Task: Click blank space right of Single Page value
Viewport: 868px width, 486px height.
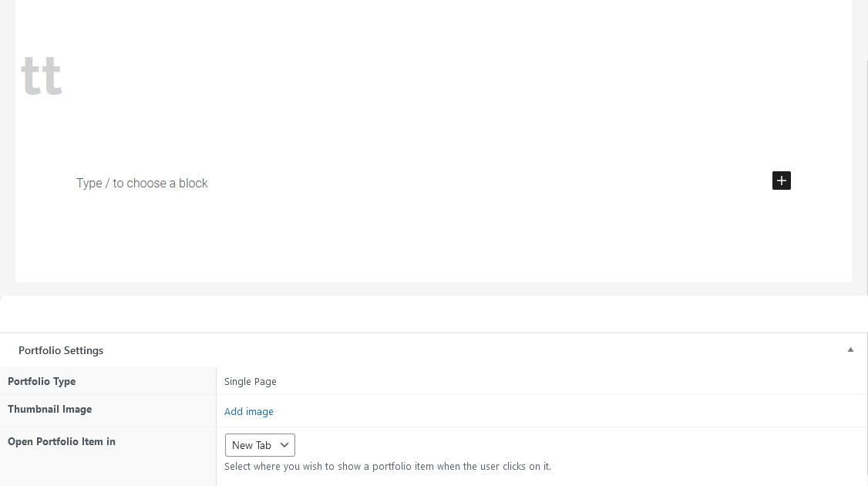Action: [540, 381]
